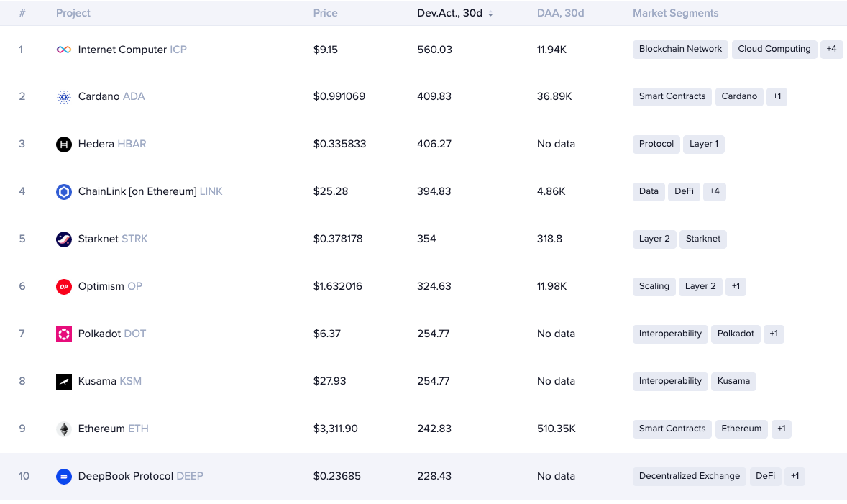Image resolution: width=847 pixels, height=504 pixels.
Task: Click the DAA value 510.35K
Action: 557,429
